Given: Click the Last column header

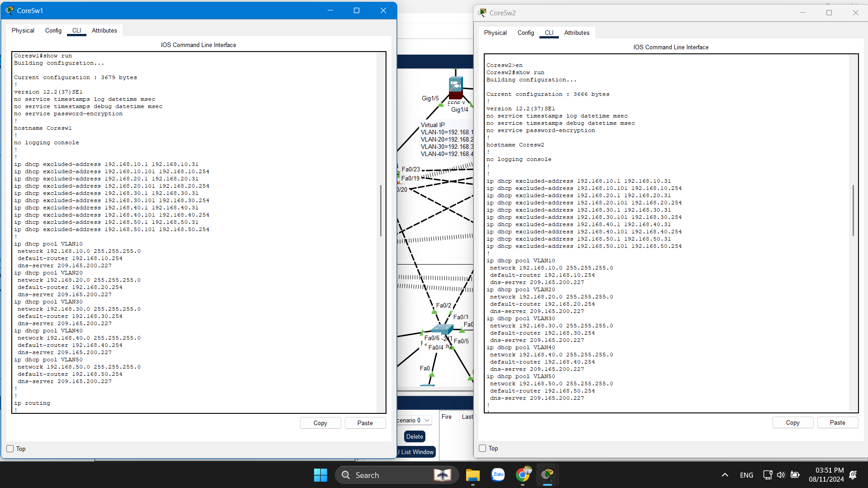Looking at the screenshot, I should coord(467,417).
